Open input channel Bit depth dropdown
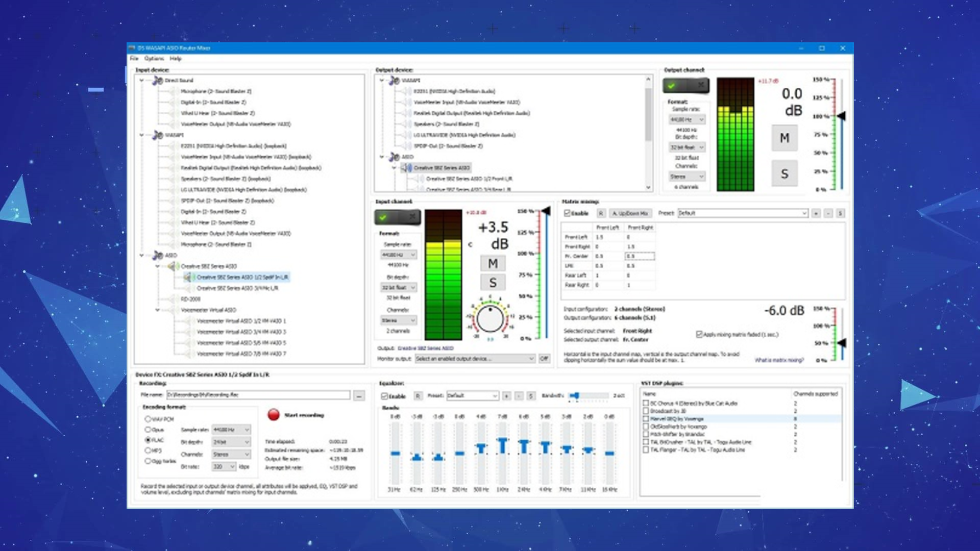This screenshot has height=551, width=980. [x=399, y=287]
